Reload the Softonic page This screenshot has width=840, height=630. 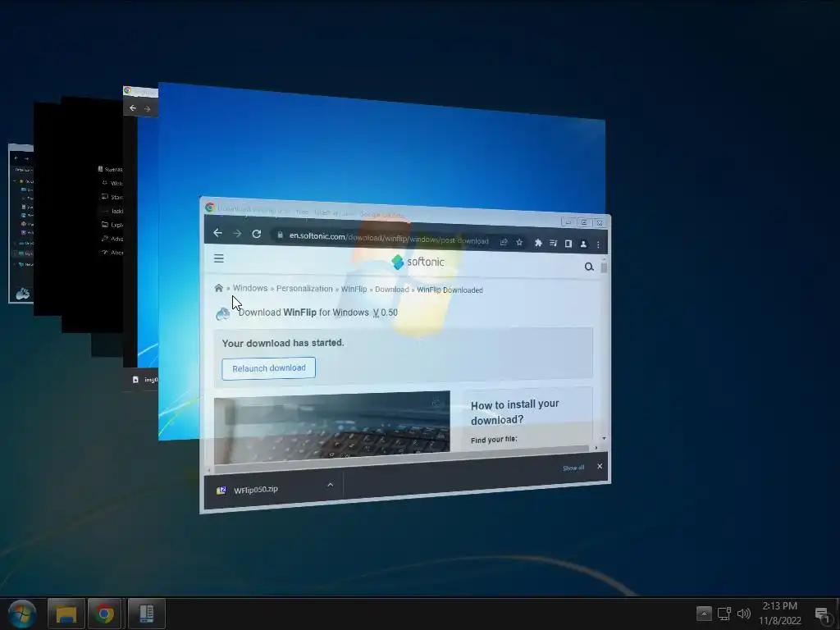click(x=257, y=234)
